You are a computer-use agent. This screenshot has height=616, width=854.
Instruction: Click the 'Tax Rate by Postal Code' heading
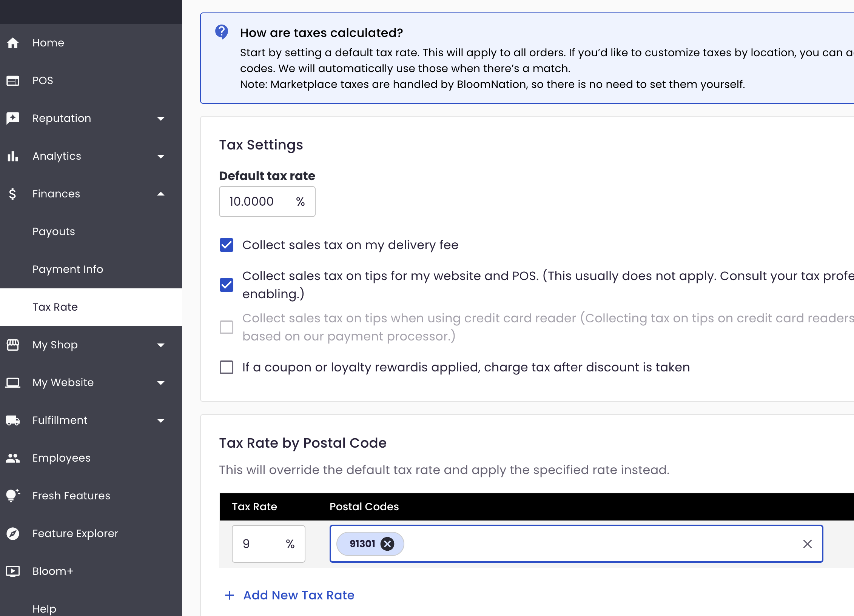[x=303, y=443]
